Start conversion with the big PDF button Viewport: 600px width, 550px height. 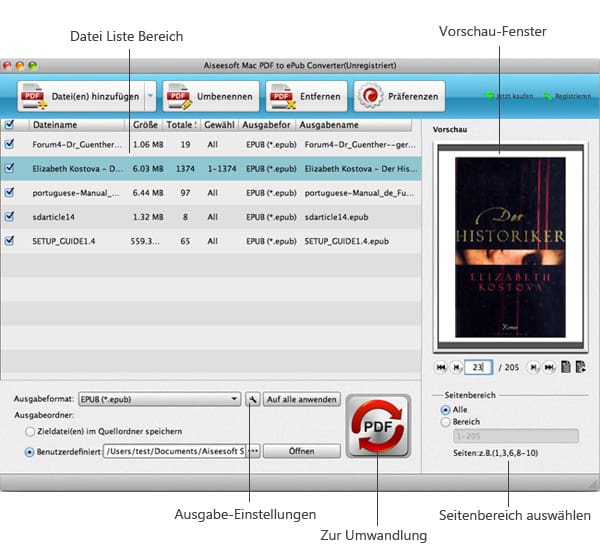click(377, 426)
